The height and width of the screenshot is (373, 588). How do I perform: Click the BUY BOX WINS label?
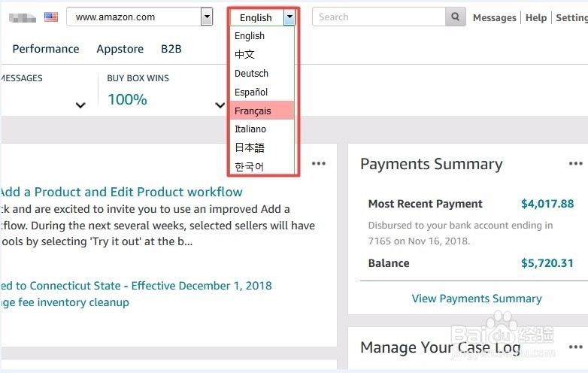pyautogui.click(x=138, y=78)
